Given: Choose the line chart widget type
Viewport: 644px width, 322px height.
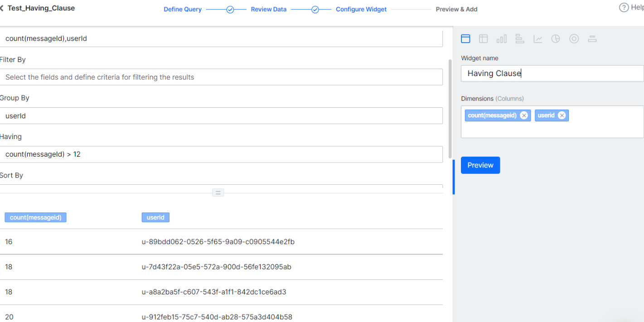Looking at the screenshot, I should [537, 38].
